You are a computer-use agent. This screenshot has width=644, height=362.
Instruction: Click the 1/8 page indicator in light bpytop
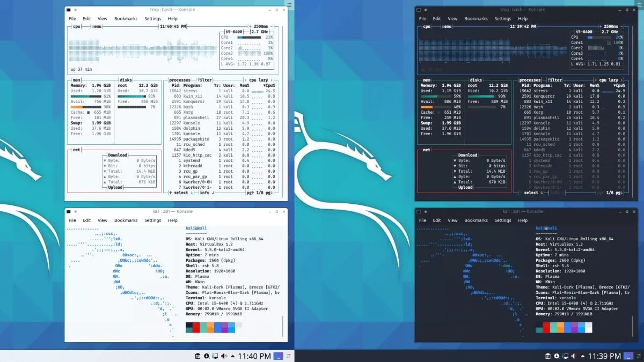tap(260, 193)
